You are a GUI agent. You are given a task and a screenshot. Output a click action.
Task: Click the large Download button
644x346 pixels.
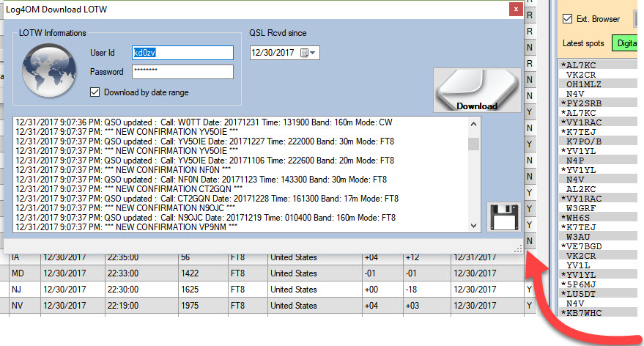pyautogui.click(x=477, y=90)
